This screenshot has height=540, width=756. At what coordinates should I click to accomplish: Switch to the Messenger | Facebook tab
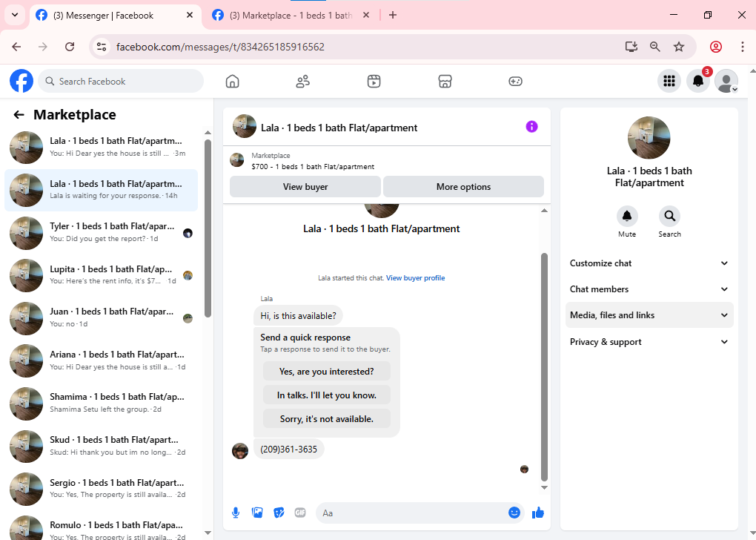(x=116, y=16)
